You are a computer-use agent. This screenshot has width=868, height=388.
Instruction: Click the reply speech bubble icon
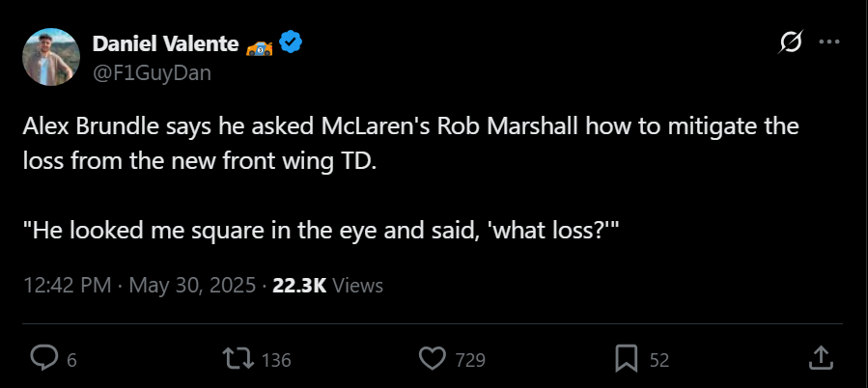(x=44, y=359)
